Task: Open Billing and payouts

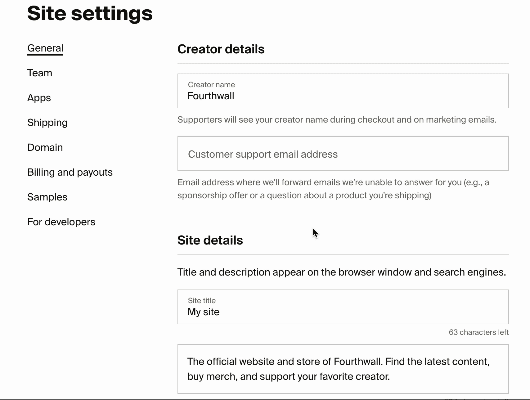Action: 70,172
